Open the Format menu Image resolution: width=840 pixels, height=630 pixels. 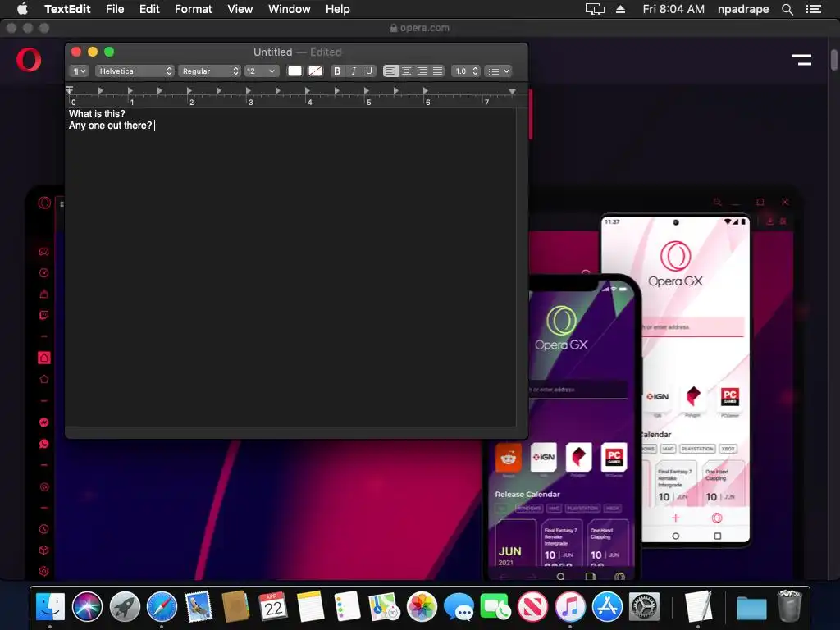click(x=194, y=9)
